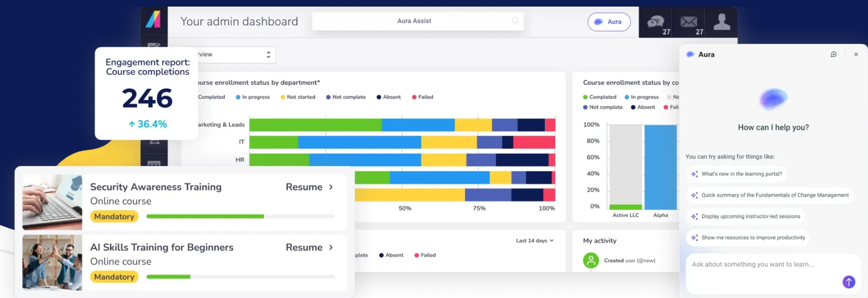Image resolution: width=868 pixels, height=298 pixels.
Task: Focus the Aura Assist search field
Action: pyautogui.click(x=418, y=21)
